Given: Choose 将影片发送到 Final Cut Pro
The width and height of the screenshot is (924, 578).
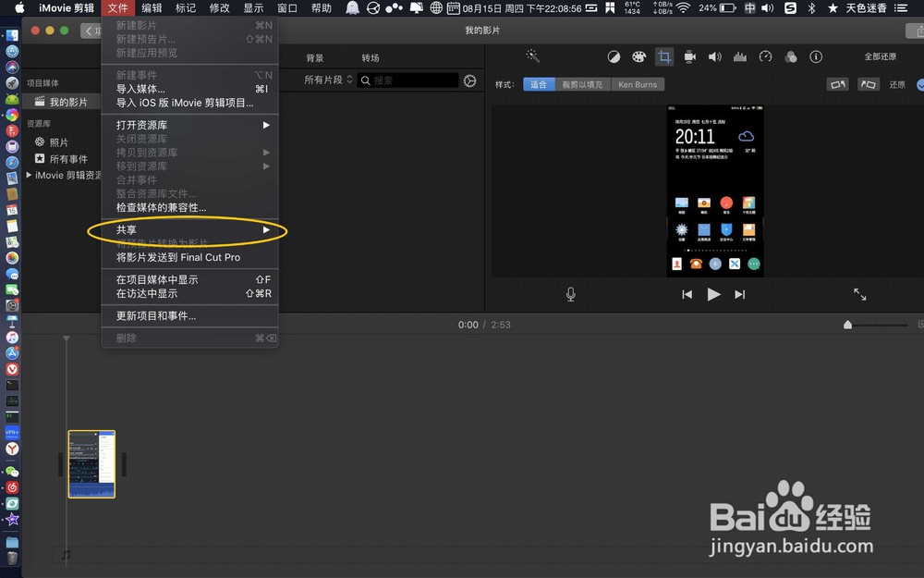Looking at the screenshot, I should (x=189, y=257).
